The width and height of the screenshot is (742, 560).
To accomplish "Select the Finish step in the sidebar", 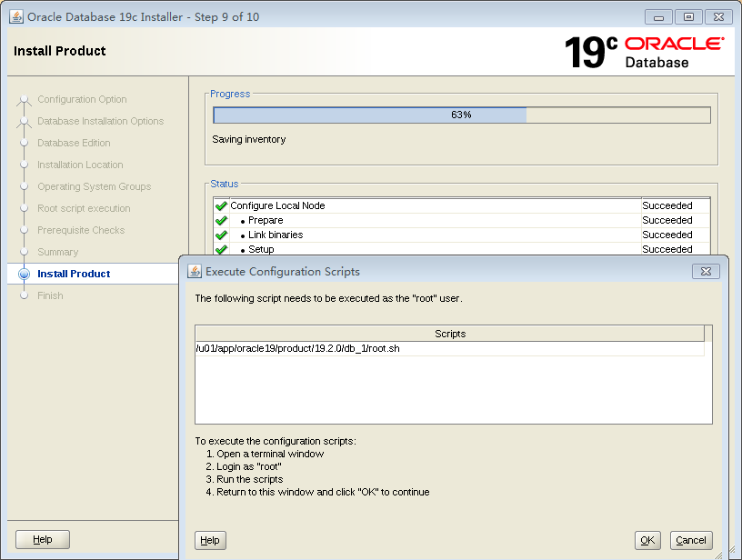I will (50, 295).
